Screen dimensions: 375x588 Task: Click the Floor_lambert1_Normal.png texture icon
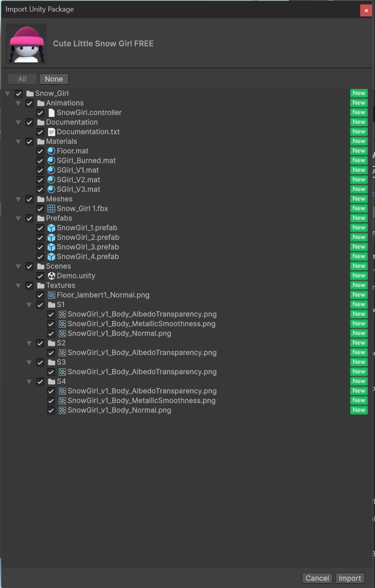pyautogui.click(x=51, y=295)
